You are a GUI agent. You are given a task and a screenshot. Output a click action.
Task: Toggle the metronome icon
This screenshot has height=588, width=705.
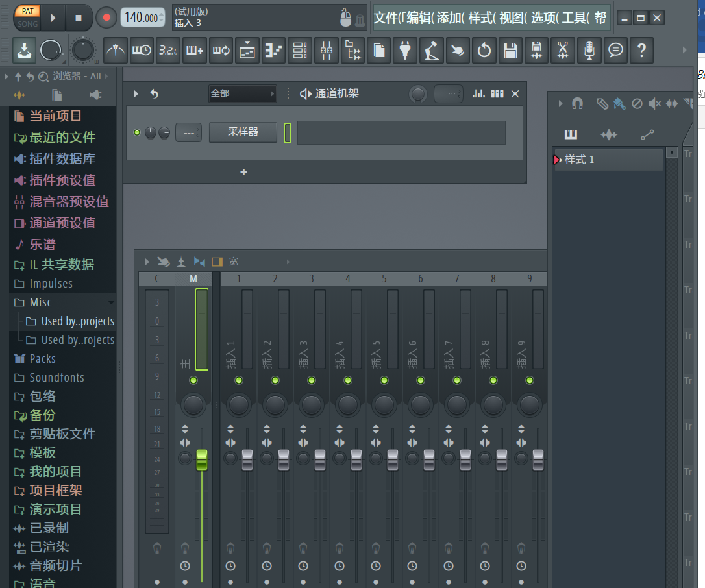coord(115,50)
